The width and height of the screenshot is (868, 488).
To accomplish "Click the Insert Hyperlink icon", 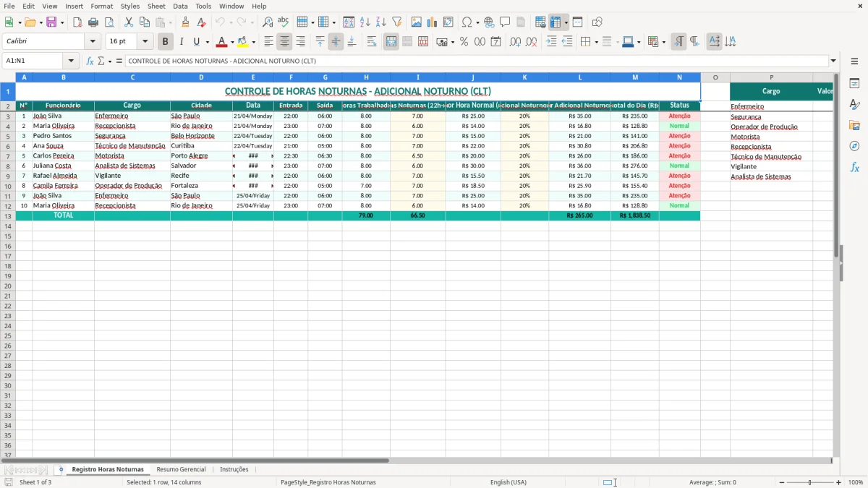I will click(x=489, y=22).
